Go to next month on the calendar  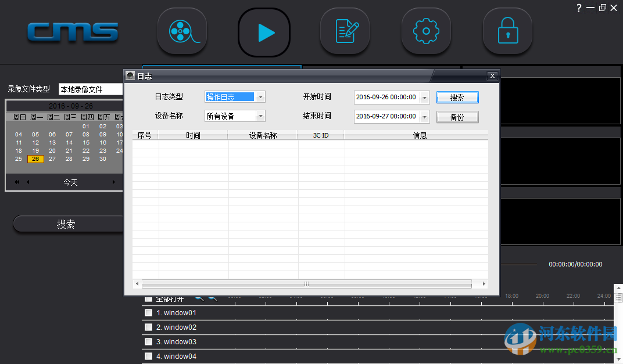[x=114, y=182]
